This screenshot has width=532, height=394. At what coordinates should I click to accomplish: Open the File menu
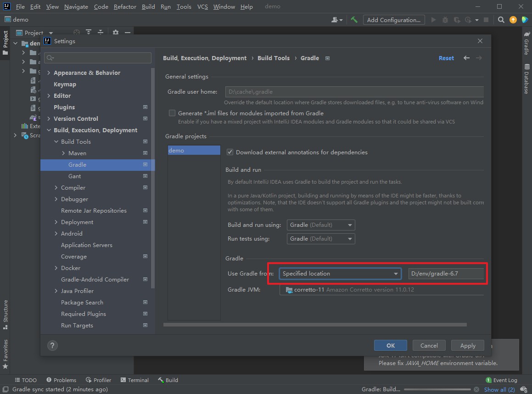pos(20,6)
